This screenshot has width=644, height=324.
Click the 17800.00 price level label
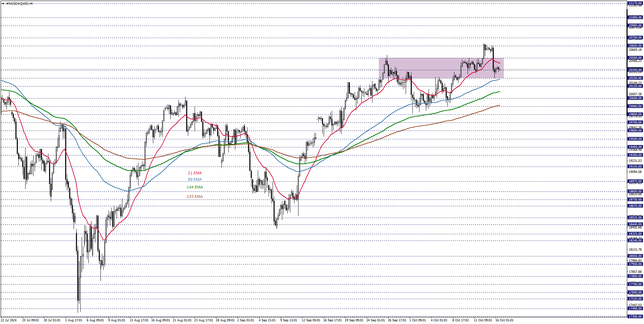coord(635,276)
